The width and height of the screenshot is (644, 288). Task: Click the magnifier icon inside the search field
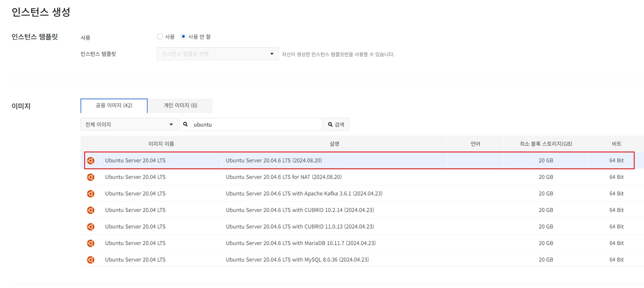[x=186, y=124]
